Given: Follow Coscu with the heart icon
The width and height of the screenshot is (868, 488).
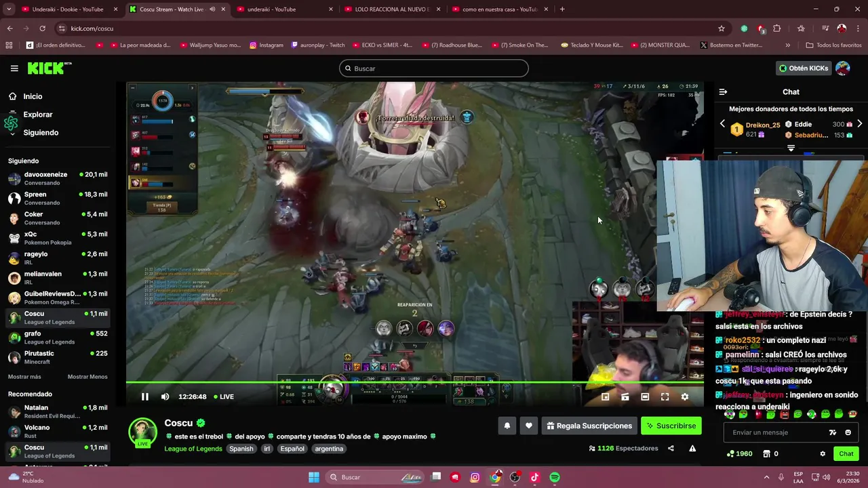Looking at the screenshot, I should [x=529, y=426].
